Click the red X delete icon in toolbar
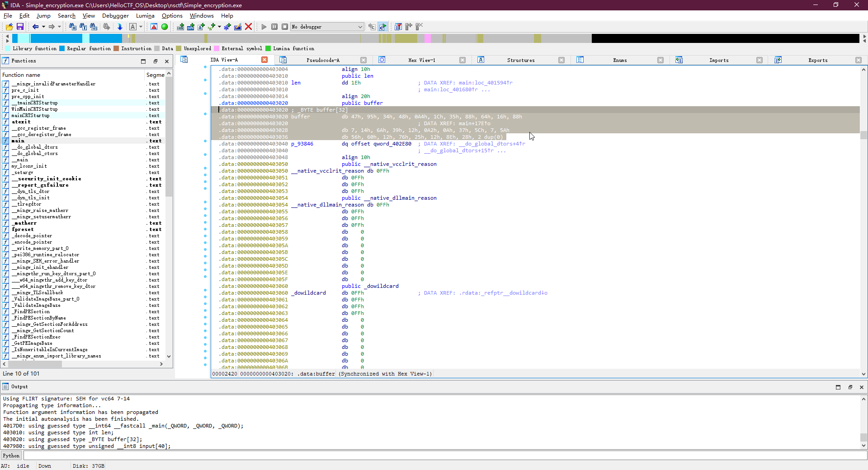 [x=248, y=27]
